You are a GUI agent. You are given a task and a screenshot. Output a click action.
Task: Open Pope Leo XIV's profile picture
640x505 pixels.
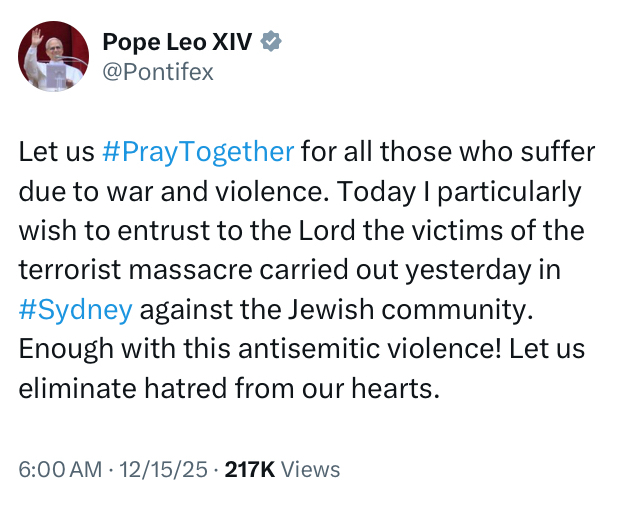point(53,56)
